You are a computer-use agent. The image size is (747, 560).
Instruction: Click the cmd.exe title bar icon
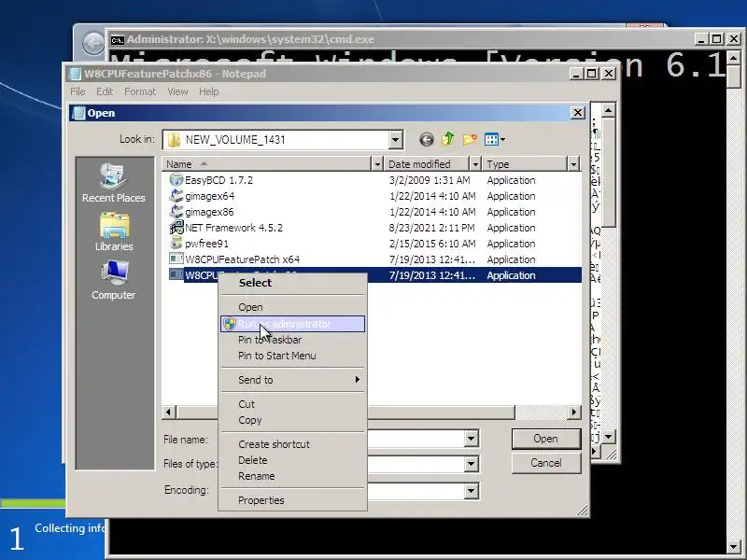(118, 39)
